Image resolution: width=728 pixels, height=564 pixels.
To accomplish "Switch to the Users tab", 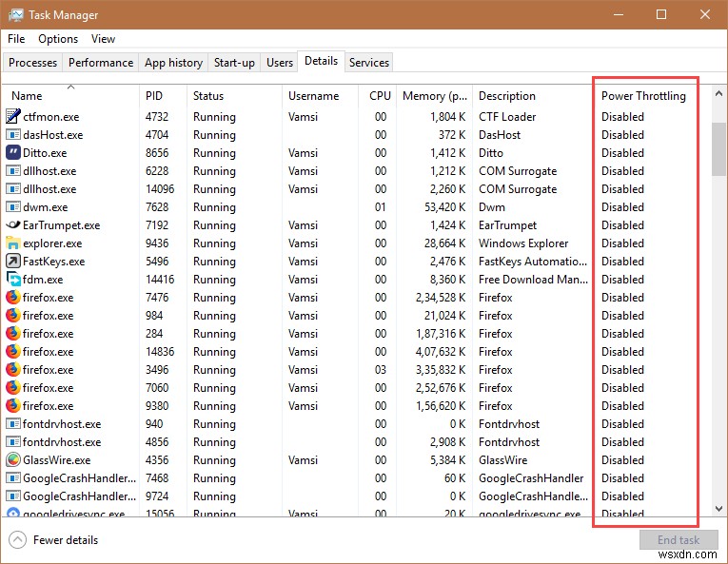I will (x=280, y=62).
